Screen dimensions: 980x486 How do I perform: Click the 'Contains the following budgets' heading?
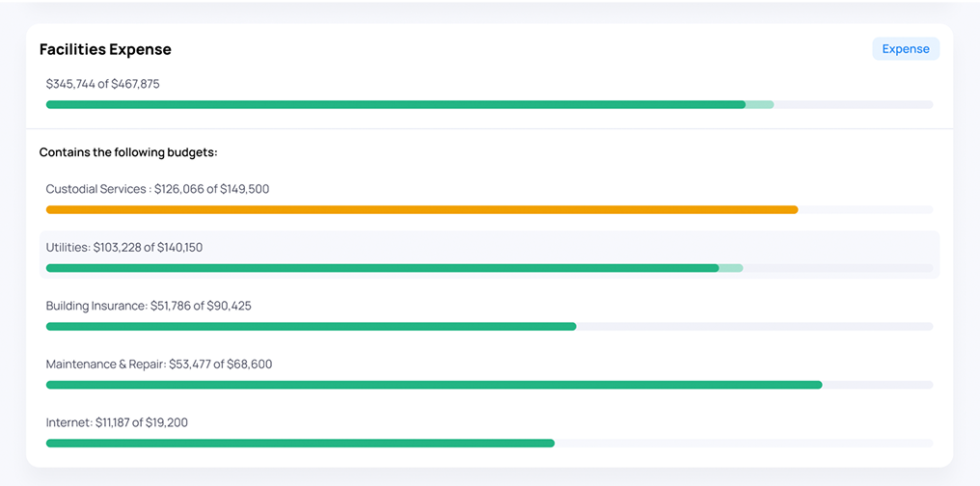coord(128,152)
